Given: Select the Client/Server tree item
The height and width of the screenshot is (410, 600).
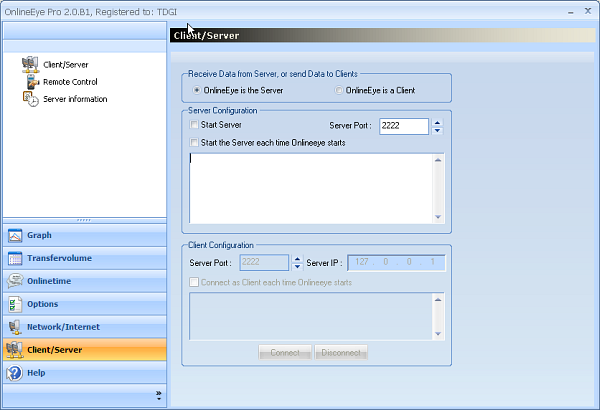Looking at the screenshot, I should pos(65,65).
